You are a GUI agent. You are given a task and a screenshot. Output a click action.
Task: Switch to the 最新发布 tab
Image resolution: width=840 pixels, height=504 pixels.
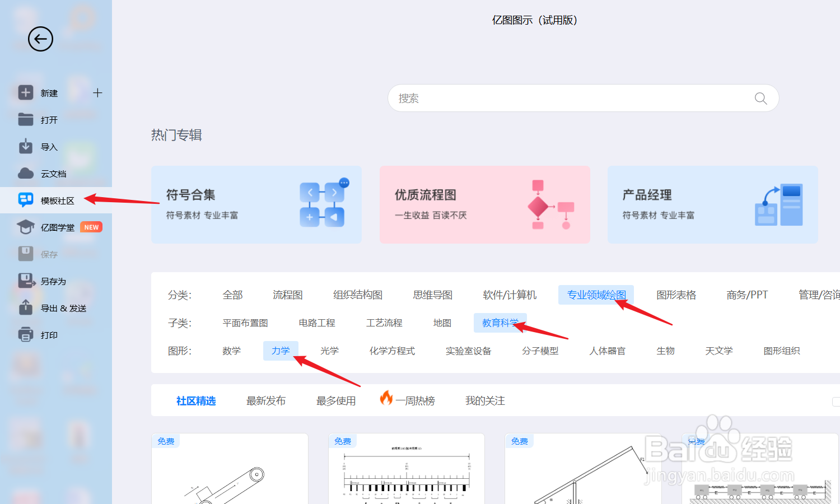[266, 401]
